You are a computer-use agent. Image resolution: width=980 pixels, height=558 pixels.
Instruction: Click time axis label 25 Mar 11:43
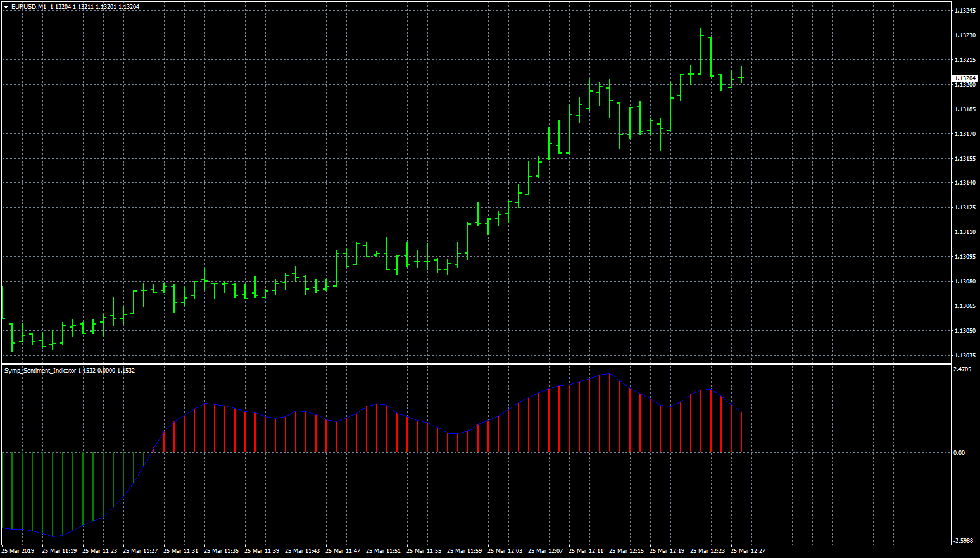pyautogui.click(x=303, y=551)
